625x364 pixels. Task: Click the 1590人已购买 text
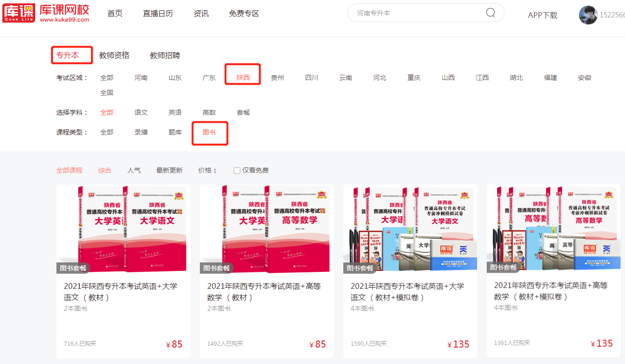369,344
